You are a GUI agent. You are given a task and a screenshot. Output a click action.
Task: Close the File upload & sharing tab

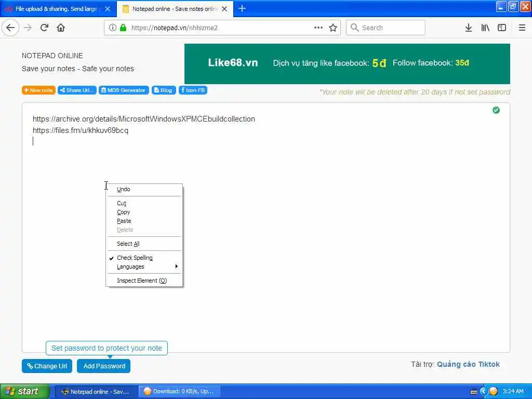[108, 9]
